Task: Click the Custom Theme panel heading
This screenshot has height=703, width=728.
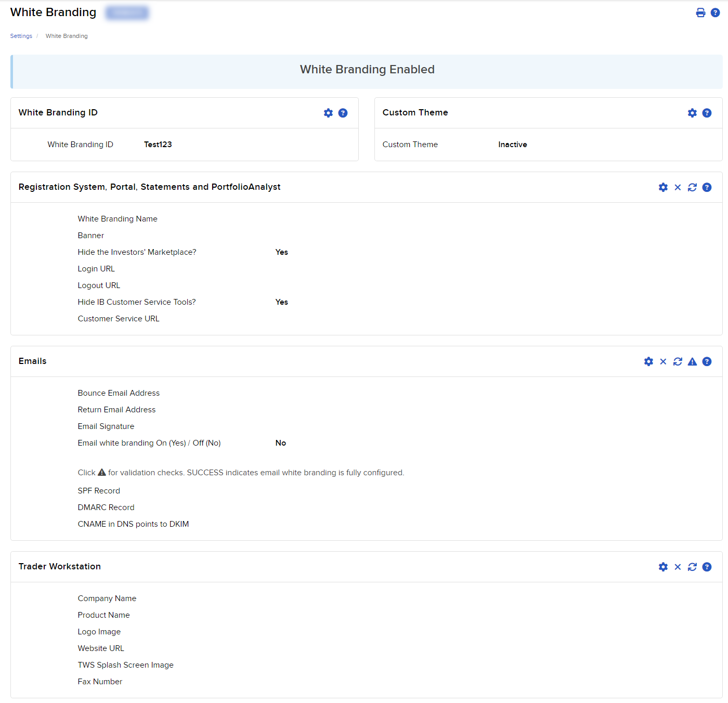Action: point(415,113)
